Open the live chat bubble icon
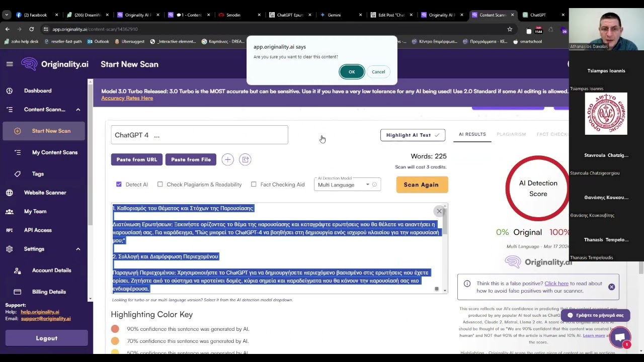644x362 pixels. [620, 337]
